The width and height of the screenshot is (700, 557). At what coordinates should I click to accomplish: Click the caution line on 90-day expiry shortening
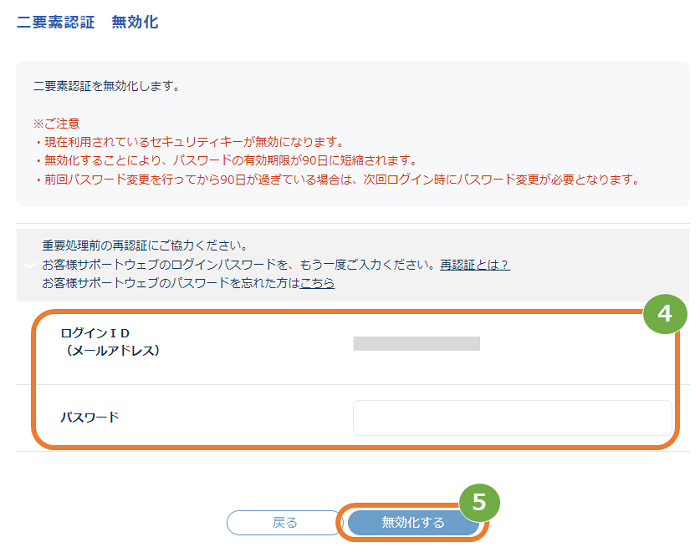pos(225,160)
